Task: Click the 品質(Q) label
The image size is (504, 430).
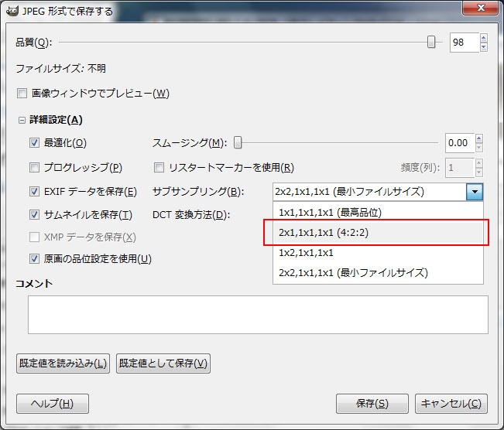Action: pyautogui.click(x=33, y=42)
